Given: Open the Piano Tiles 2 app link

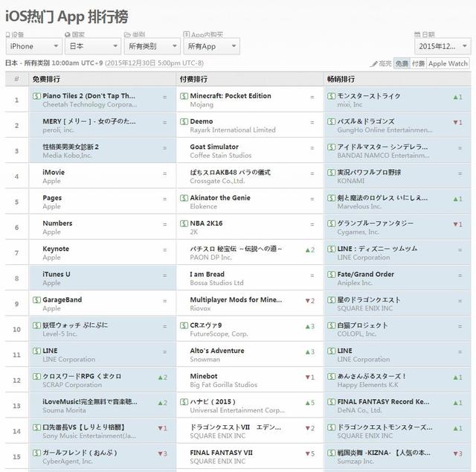Looking at the screenshot, I should [89, 96].
